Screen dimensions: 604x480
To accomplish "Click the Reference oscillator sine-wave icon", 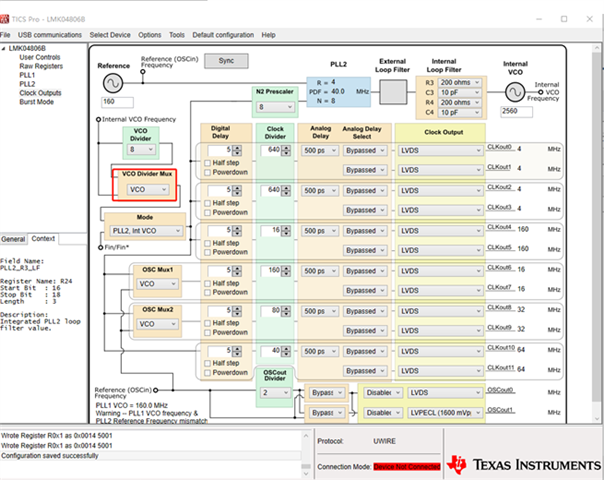I will pyautogui.click(x=113, y=83).
